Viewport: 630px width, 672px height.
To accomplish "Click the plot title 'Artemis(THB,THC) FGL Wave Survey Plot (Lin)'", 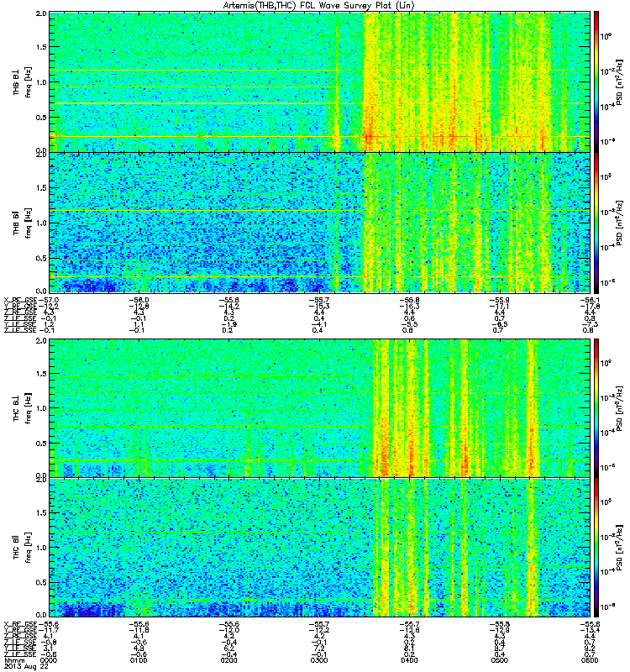I will point(319,6).
